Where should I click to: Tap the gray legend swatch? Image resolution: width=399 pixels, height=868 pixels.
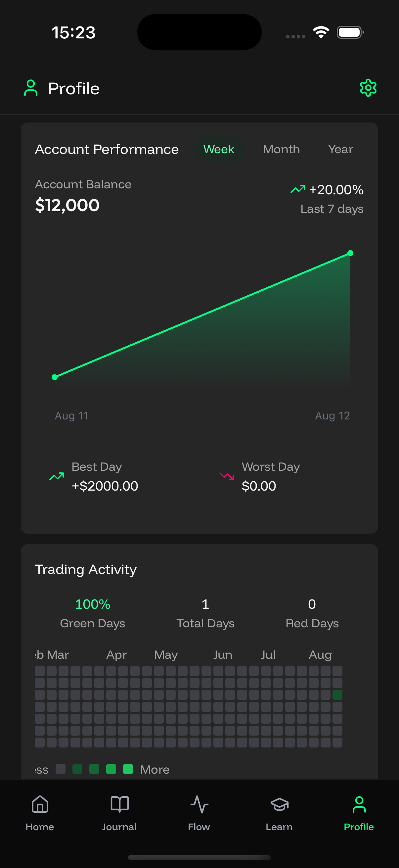[x=61, y=769]
